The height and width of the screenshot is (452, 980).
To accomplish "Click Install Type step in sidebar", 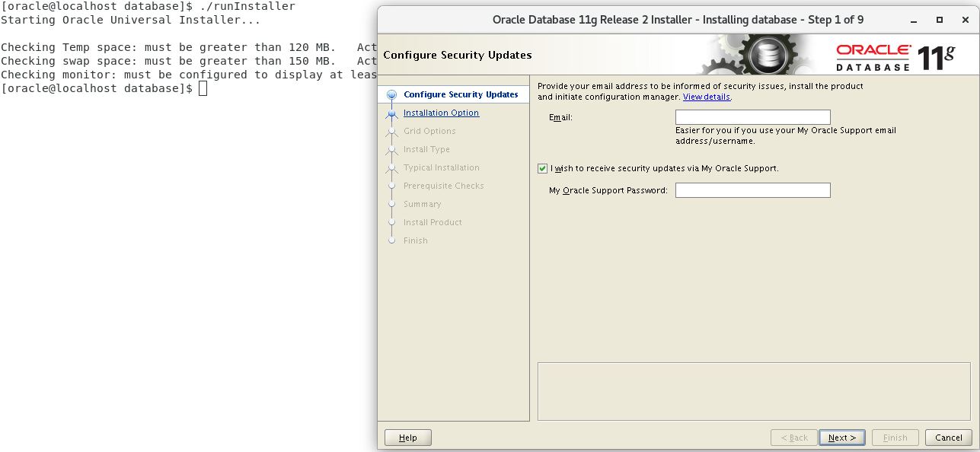I will [x=426, y=149].
